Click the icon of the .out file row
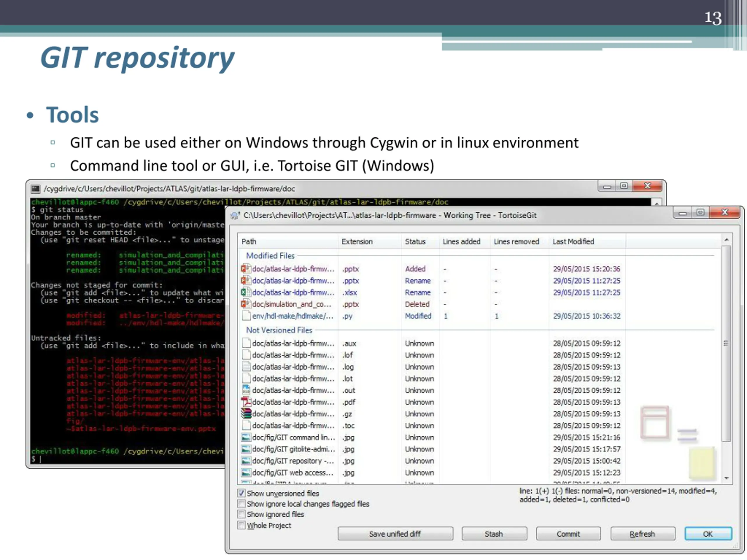 246,390
